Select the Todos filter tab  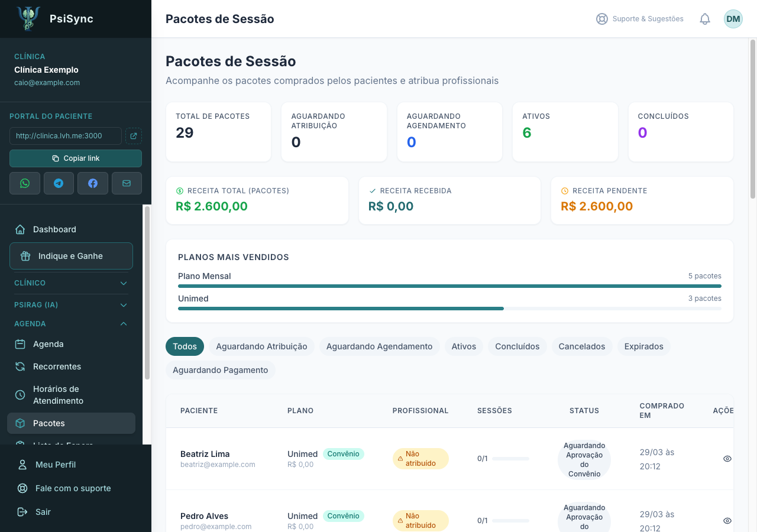coord(185,346)
